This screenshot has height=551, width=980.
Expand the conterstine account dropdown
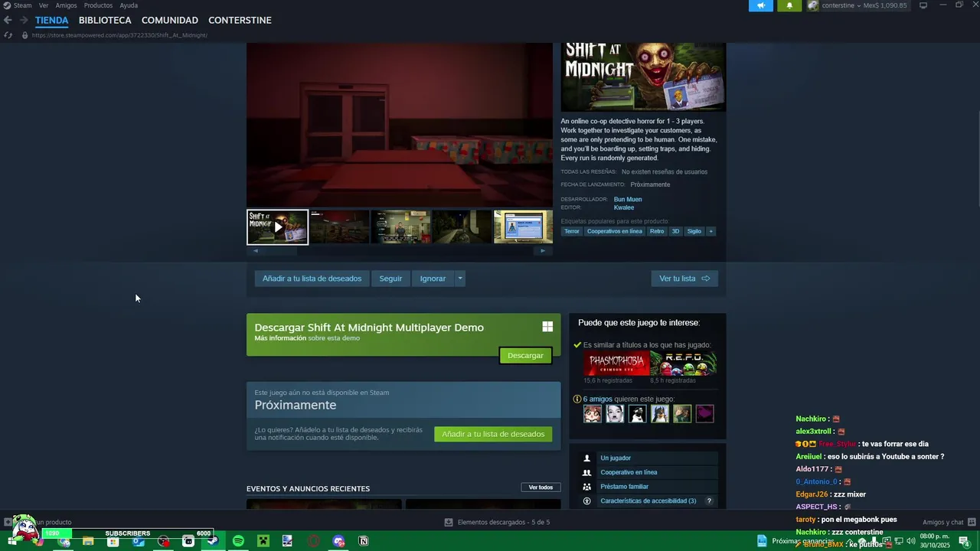859,5
